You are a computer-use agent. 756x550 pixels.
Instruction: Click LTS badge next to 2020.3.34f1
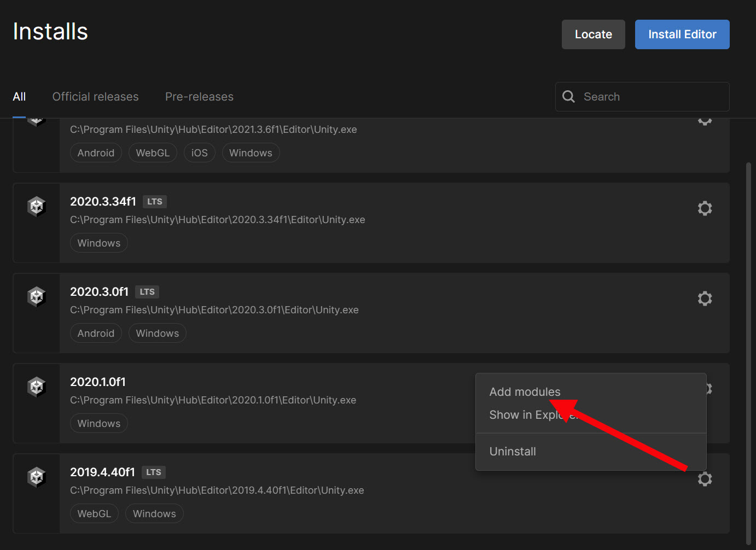coord(155,202)
